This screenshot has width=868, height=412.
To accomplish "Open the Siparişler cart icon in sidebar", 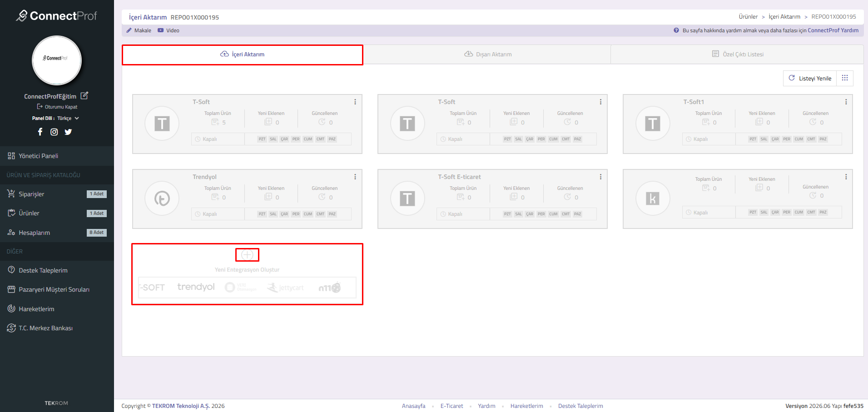I will tap(11, 194).
